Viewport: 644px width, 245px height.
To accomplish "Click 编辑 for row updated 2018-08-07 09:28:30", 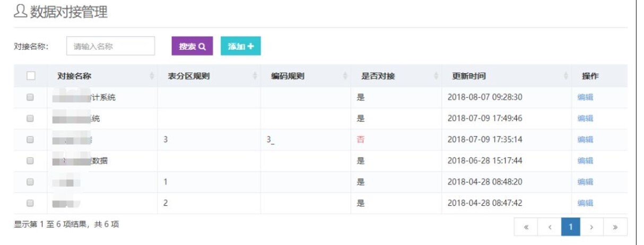I will [585, 97].
